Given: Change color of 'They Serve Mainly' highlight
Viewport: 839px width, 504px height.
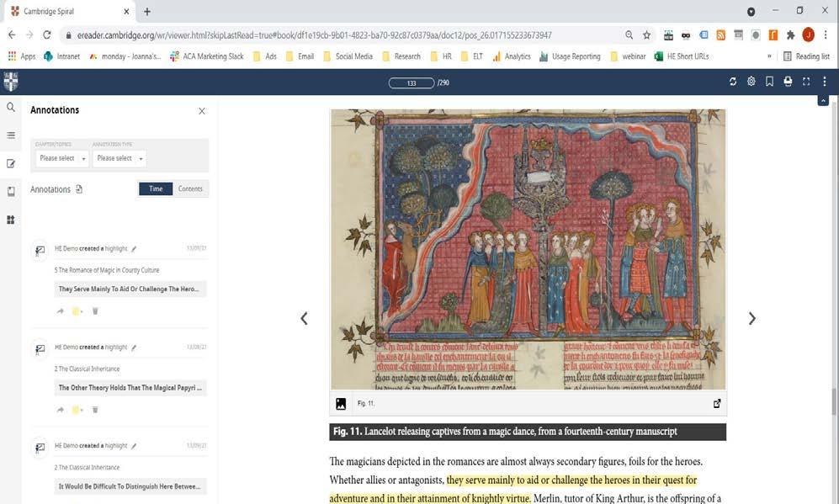Looking at the screenshot, I should click(x=77, y=311).
